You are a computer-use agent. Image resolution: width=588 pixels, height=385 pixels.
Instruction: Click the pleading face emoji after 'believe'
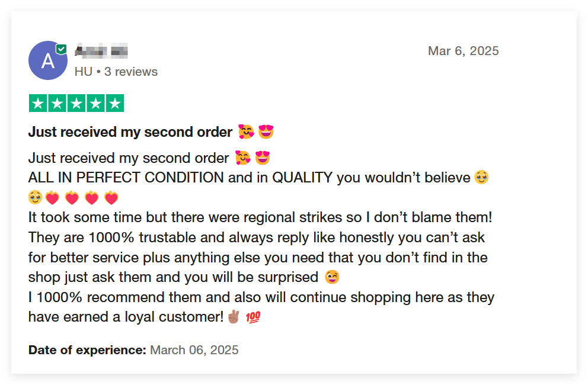coord(481,177)
